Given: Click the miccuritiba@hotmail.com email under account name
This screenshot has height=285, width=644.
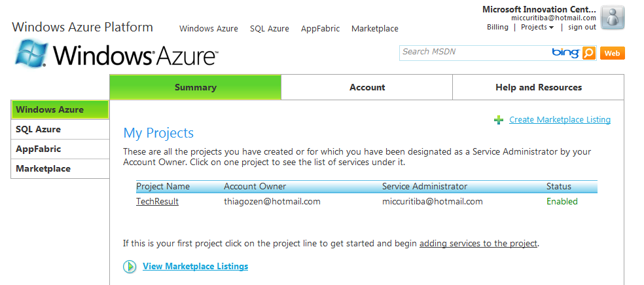Looking at the screenshot, I should (554, 18).
